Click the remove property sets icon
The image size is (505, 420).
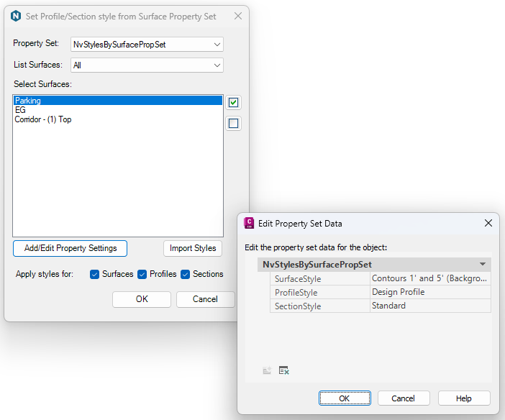tap(284, 370)
